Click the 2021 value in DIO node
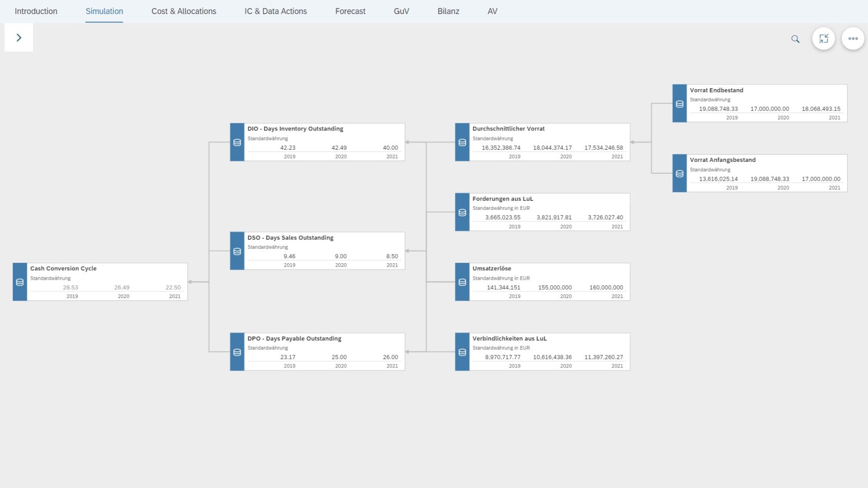Viewport: 868px width, 488px height. pyautogui.click(x=390, y=148)
